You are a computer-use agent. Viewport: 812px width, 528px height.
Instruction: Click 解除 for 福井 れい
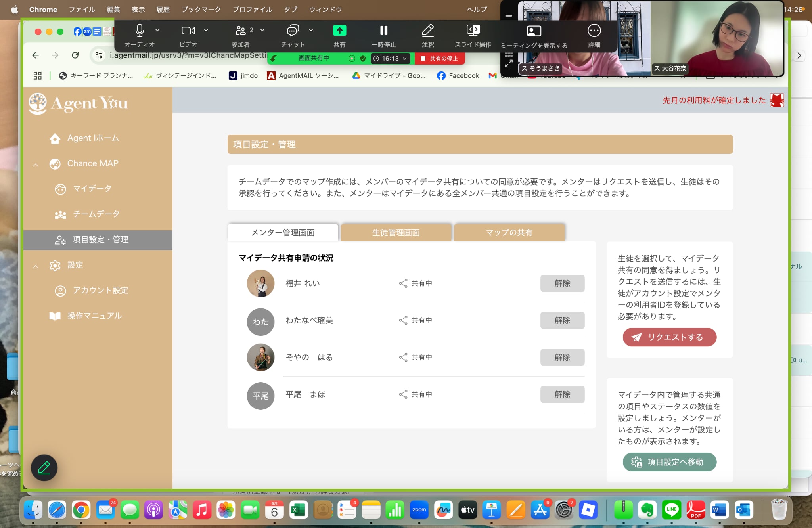coord(562,283)
